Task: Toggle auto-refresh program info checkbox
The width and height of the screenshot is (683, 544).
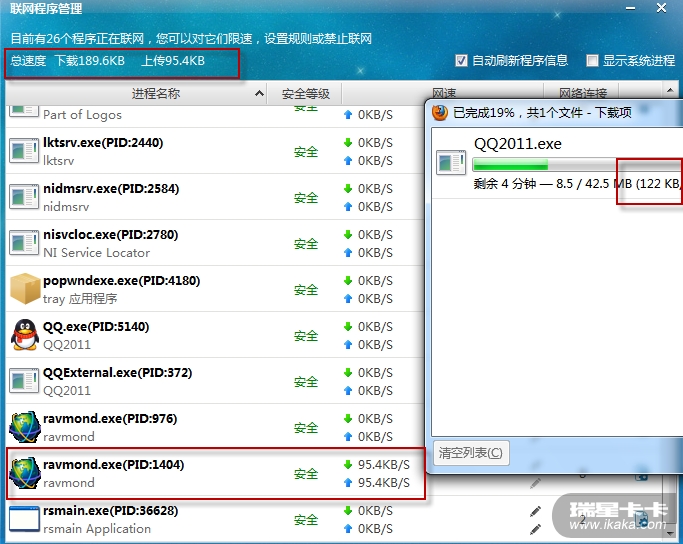Action: (x=461, y=61)
